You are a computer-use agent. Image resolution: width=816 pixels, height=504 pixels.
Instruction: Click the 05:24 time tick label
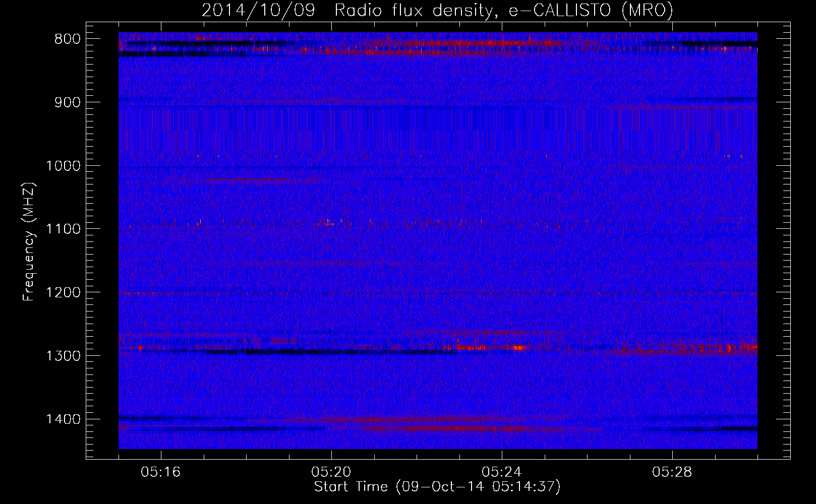click(502, 472)
